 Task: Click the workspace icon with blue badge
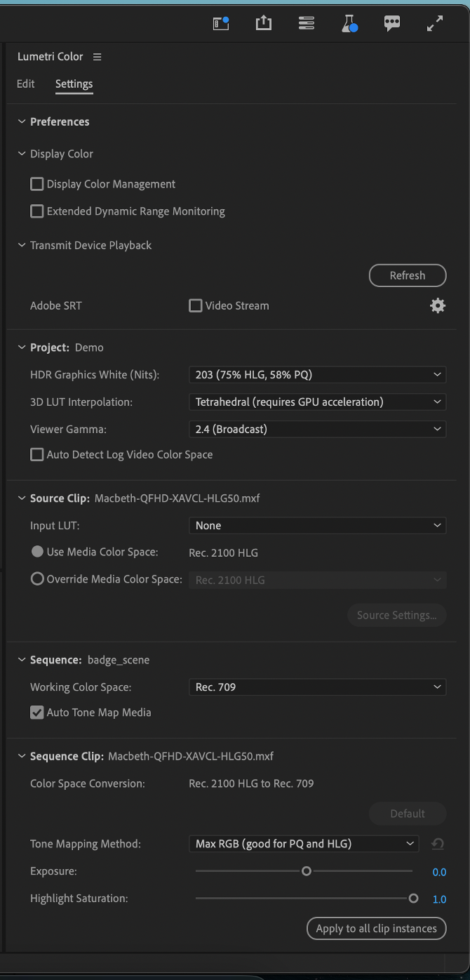220,22
